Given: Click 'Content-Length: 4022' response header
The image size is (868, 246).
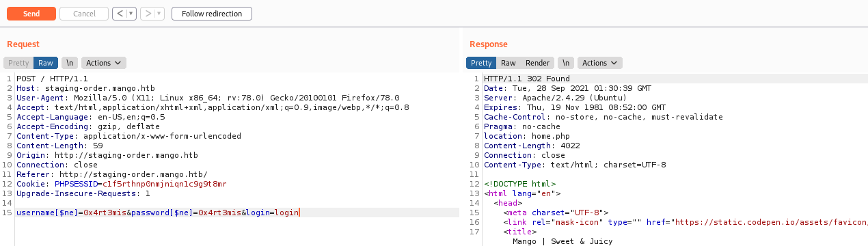Looking at the screenshot, I should 531,146.
